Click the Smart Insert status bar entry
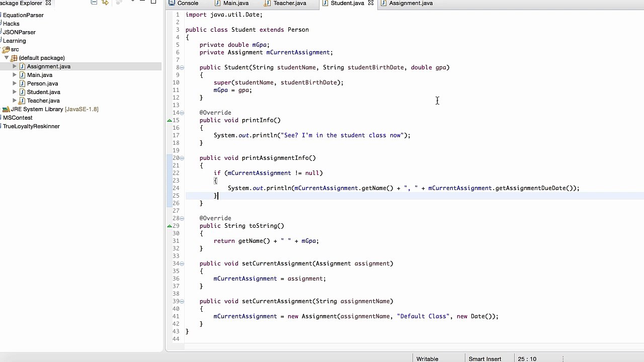644x362 pixels. point(485,359)
